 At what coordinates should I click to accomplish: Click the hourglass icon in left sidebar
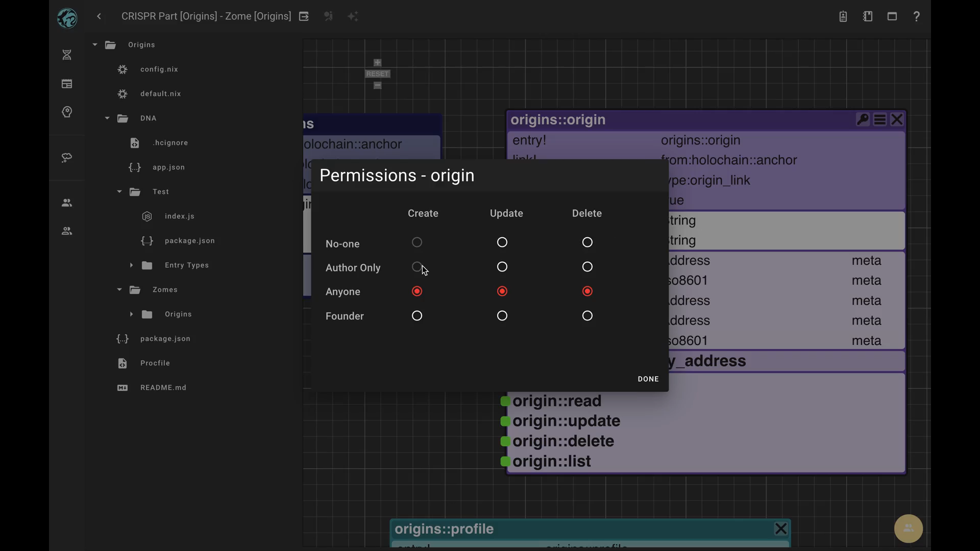click(x=67, y=55)
